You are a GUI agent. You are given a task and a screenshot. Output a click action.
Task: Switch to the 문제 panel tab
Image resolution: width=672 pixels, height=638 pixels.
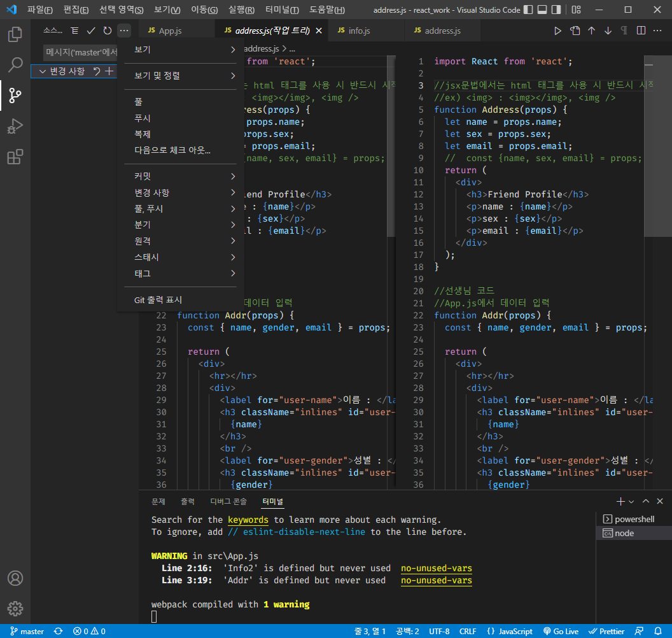[x=158, y=501]
